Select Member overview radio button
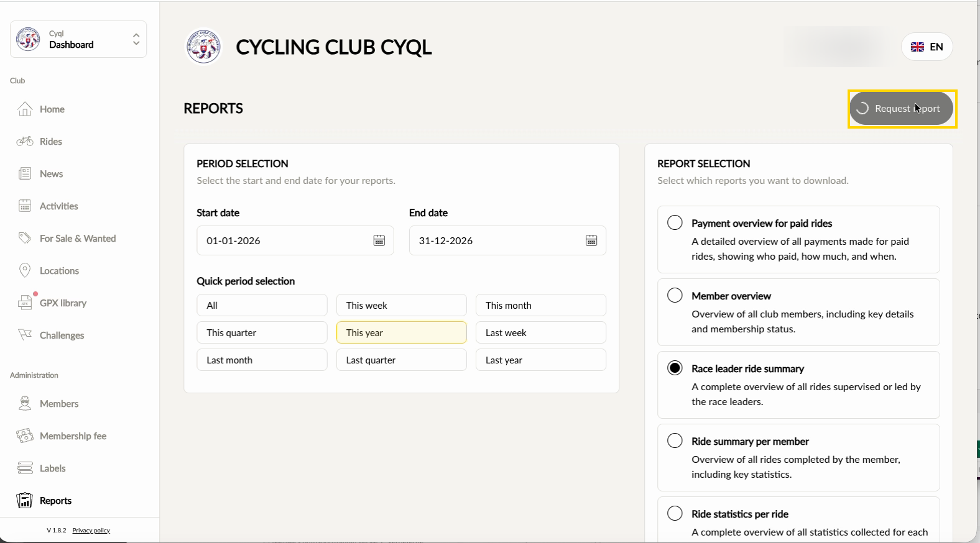Screen dimensions: 980x543 (x=675, y=295)
